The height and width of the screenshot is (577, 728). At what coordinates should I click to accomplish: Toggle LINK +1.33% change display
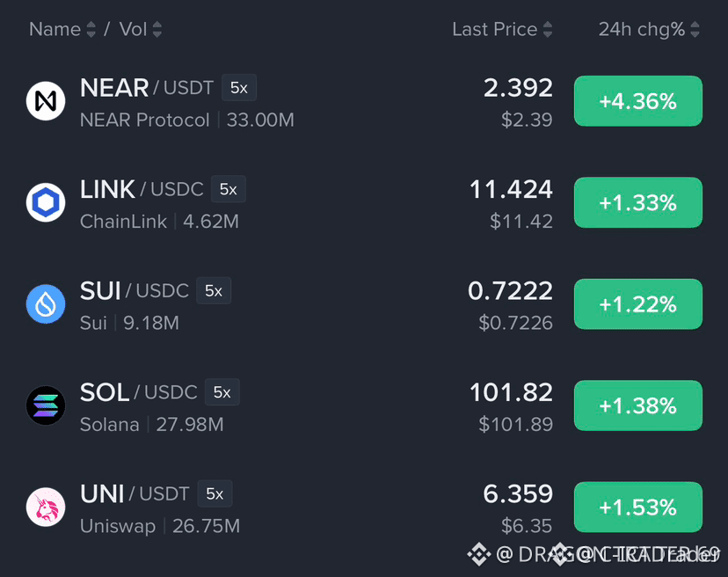pos(638,202)
